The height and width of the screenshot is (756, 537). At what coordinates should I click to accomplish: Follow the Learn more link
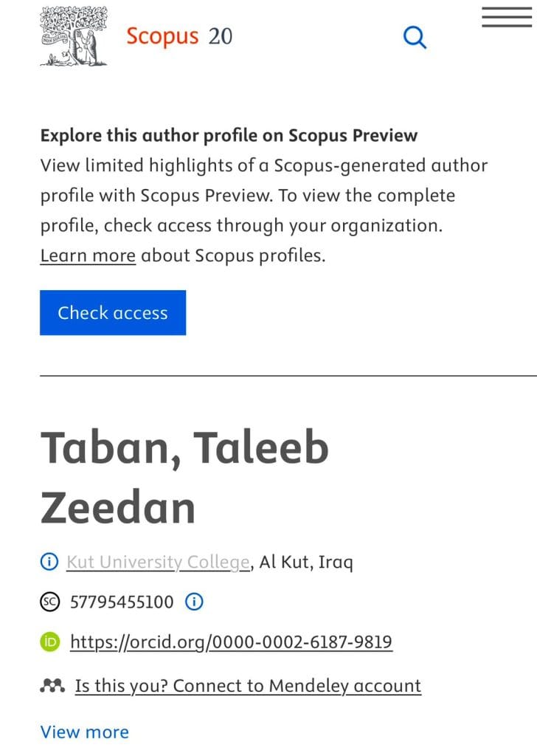click(88, 255)
